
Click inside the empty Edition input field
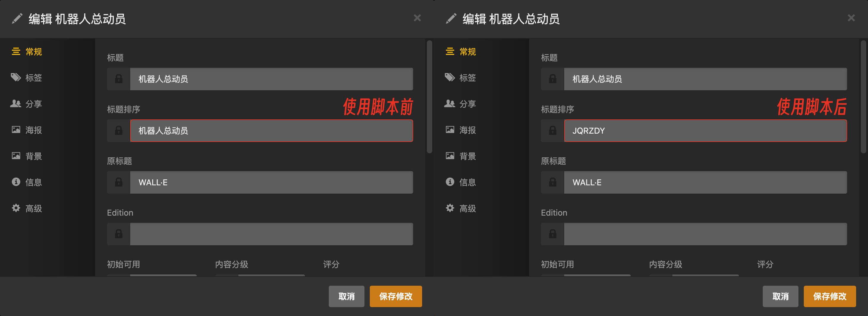click(271, 234)
